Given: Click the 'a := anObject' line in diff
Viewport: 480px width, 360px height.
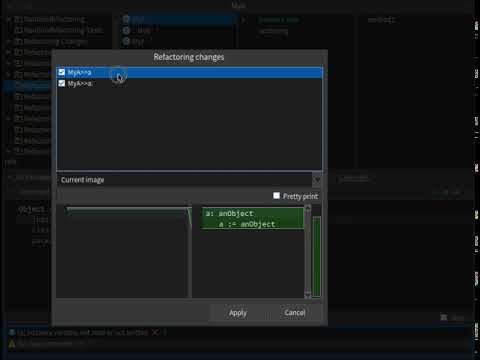Looking at the screenshot, I should pyautogui.click(x=247, y=224).
